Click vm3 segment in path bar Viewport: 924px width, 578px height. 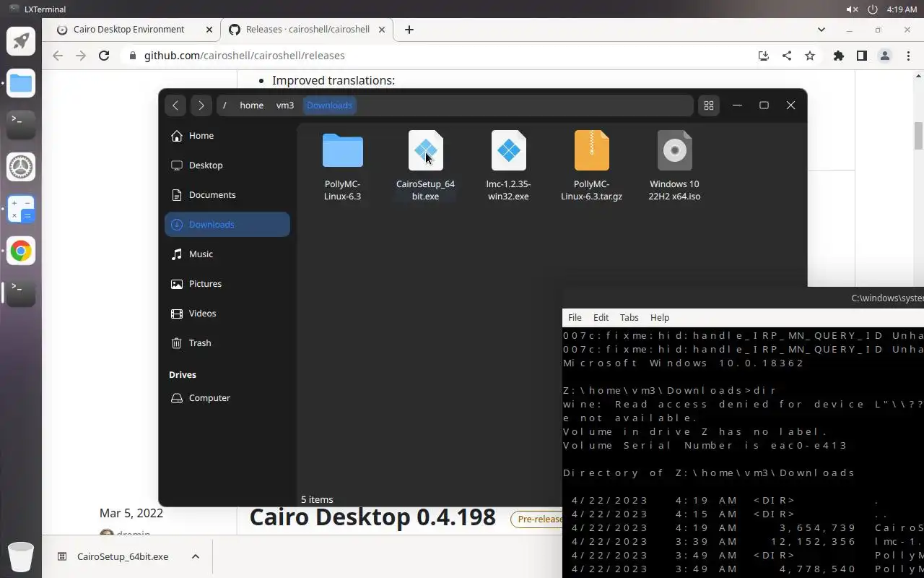coord(285,105)
